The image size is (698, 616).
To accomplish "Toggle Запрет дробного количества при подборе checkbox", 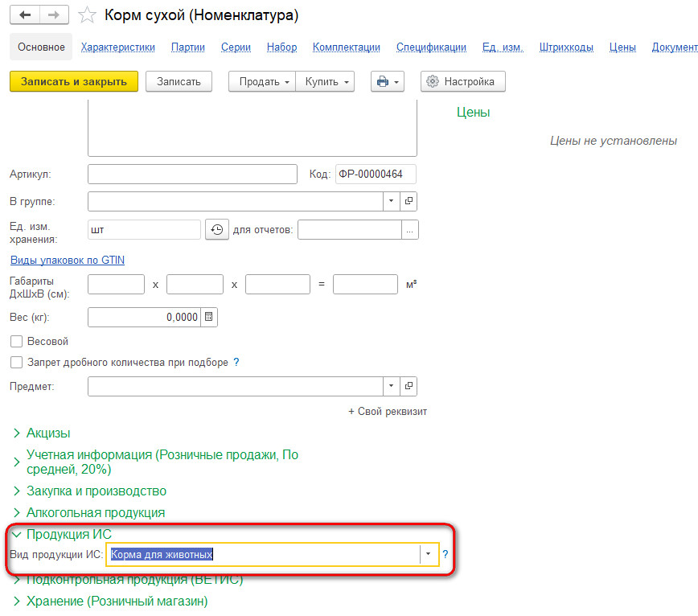I will coord(16,363).
